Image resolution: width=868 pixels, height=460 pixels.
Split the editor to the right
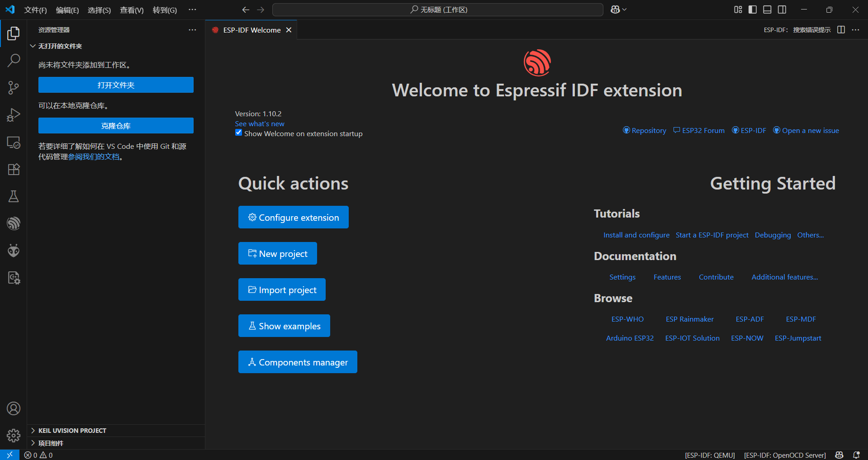coord(841,30)
